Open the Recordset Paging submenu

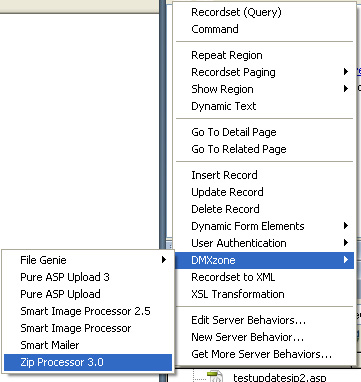coord(264,72)
